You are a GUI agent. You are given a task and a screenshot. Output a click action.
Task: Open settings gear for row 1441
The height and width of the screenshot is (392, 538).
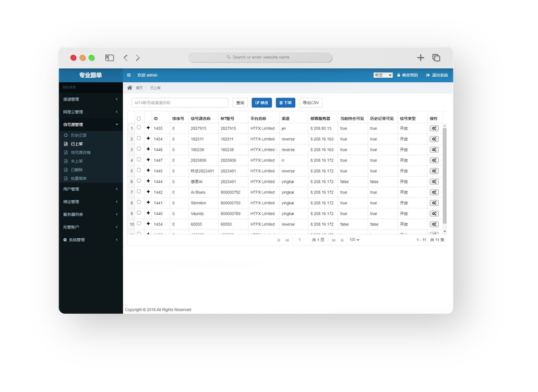pyautogui.click(x=434, y=202)
